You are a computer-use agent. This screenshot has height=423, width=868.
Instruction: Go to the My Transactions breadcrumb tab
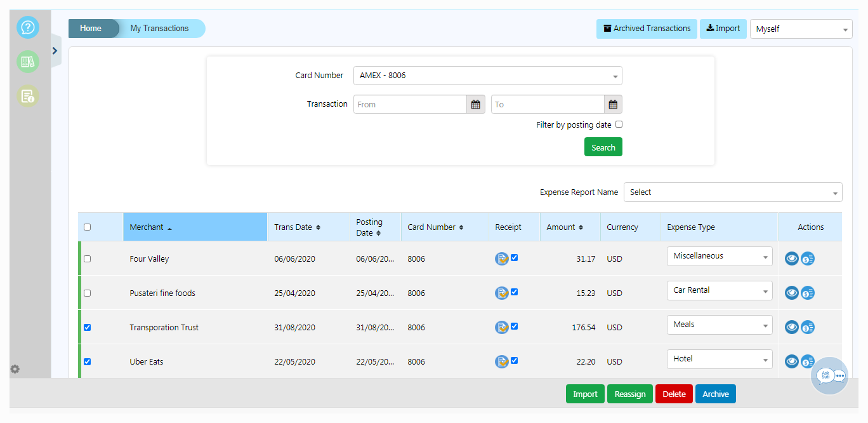(x=160, y=29)
